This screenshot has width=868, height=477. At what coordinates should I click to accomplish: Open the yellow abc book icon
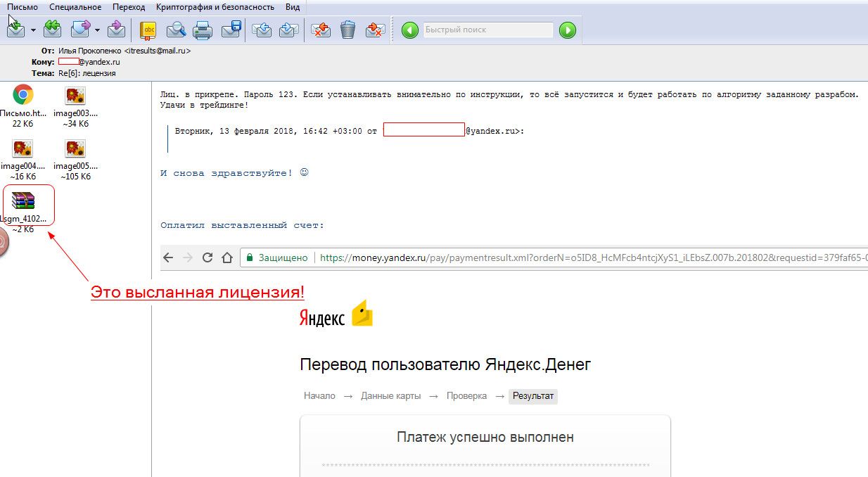point(148,30)
